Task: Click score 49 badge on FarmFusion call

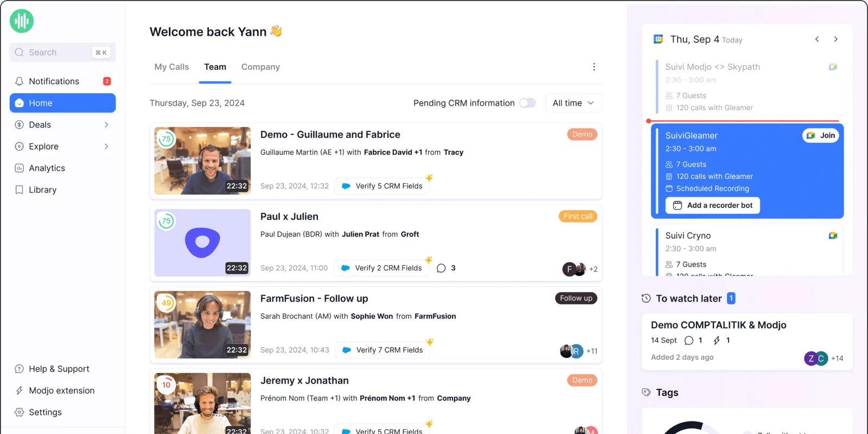Action: pyautogui.click(x=166, y=303)
